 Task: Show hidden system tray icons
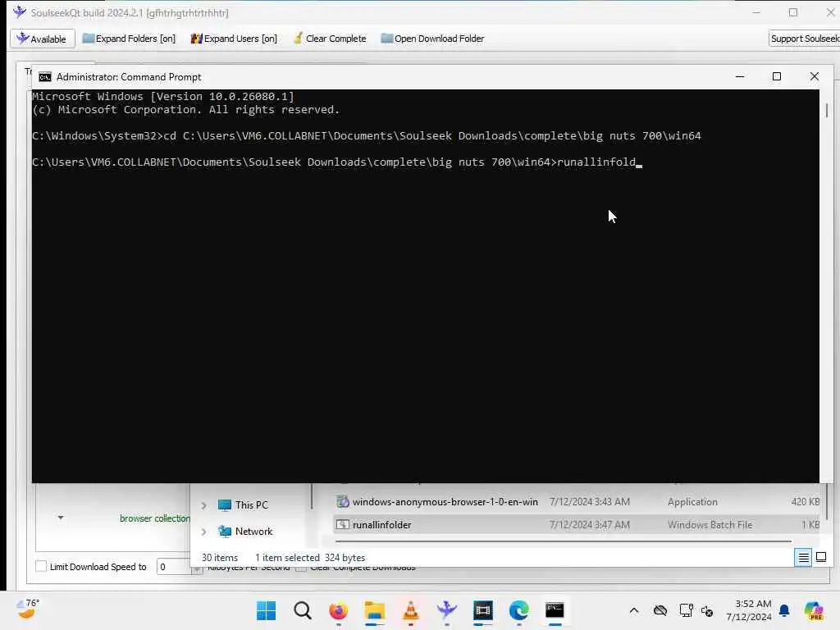pos(634,610)
